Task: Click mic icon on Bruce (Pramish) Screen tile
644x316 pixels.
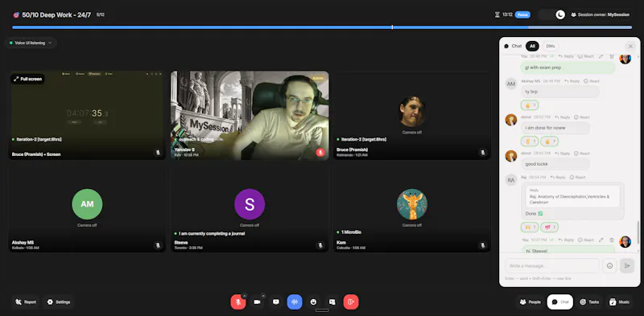Action: tap(158, 153)
